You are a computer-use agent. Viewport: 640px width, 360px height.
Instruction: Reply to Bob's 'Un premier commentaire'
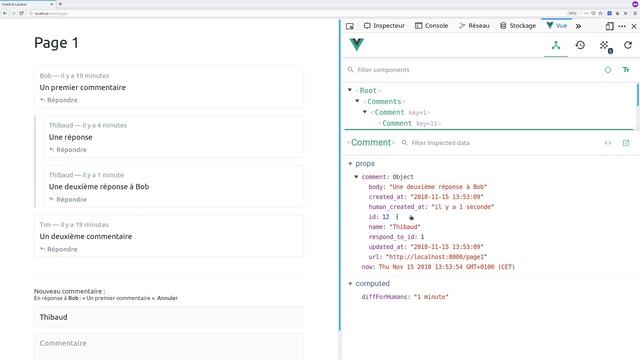[x=58, y=100]
